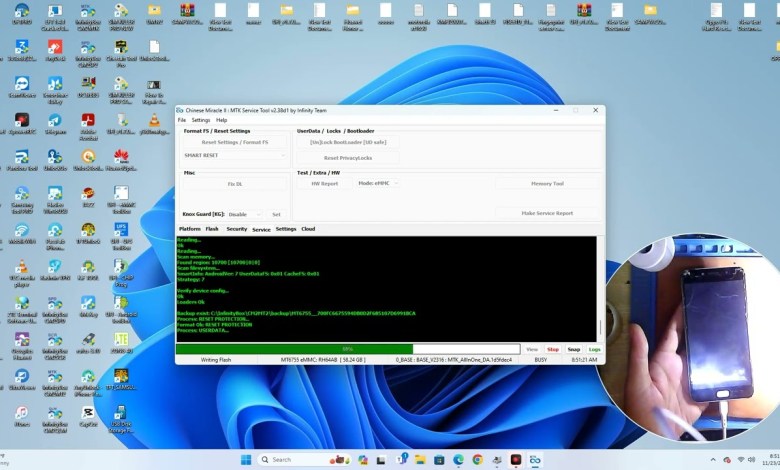Switch to the Flash tab
Screen dimensions: 780x470
(212, 229)
